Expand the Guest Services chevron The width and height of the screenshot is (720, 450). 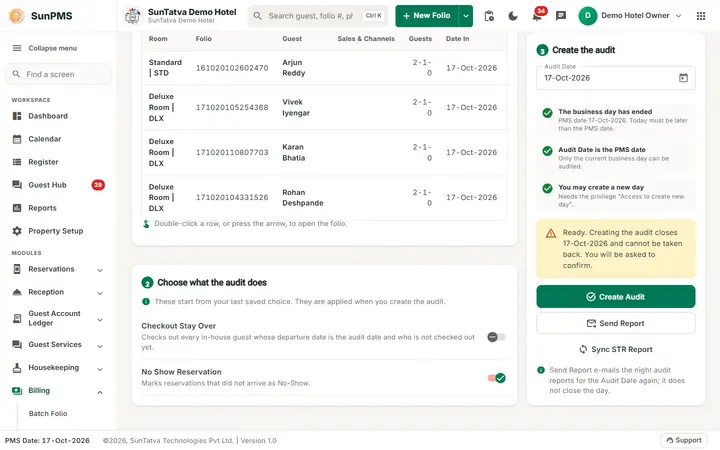(100, 346)
